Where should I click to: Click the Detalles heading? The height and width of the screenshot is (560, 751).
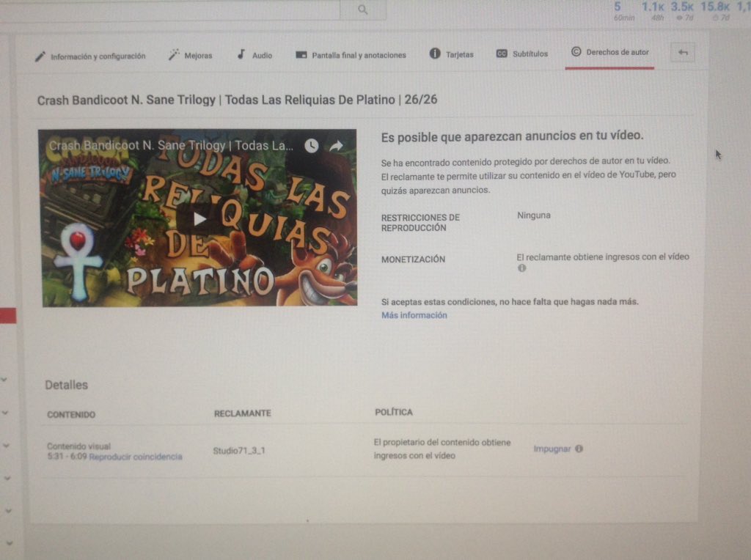pyautogui.click(x=66, y=385)
